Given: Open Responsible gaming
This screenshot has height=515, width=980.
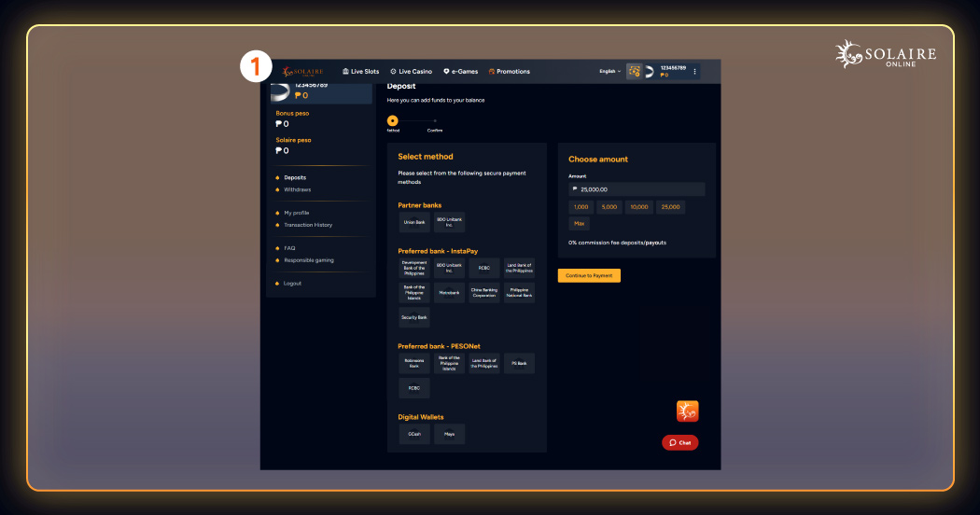Looking at the screenshot, I should coord(308,260).
